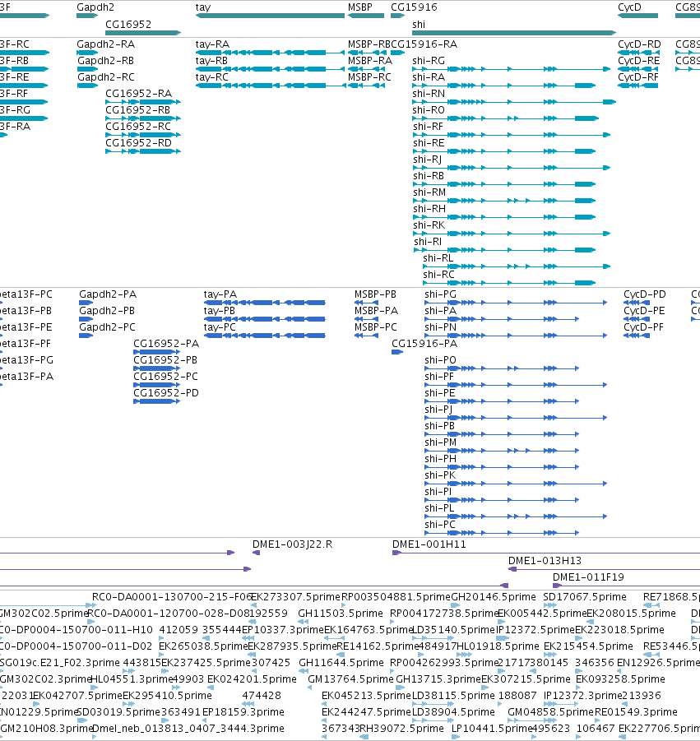700x741 pixels.
Task: Open the shi-RO transcript label
Action: coord(429,109)
